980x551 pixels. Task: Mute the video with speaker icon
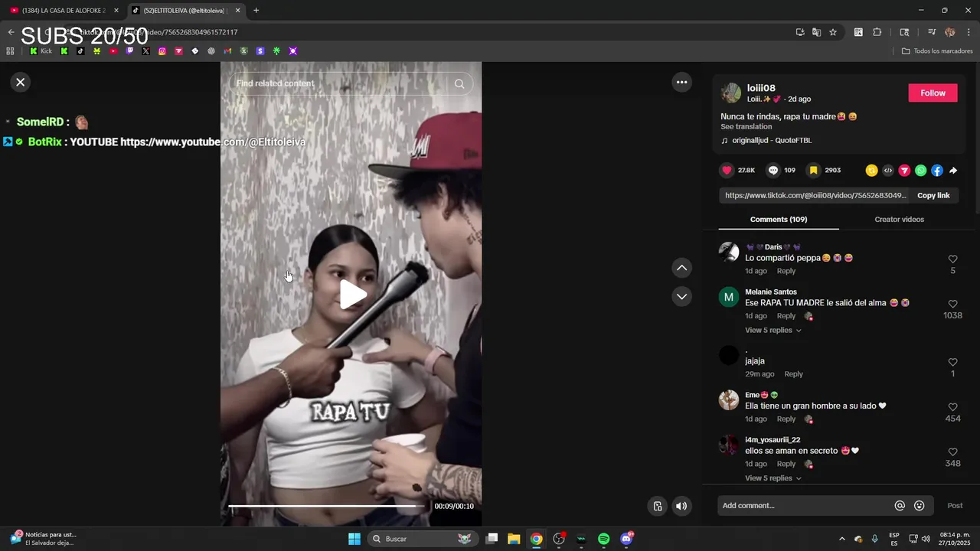click(681, 506)
